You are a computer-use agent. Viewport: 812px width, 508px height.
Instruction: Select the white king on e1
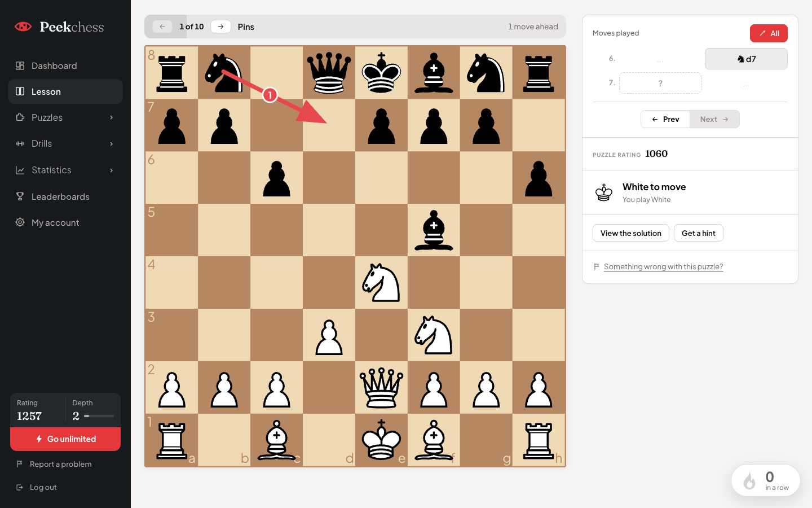pos(382,440)
